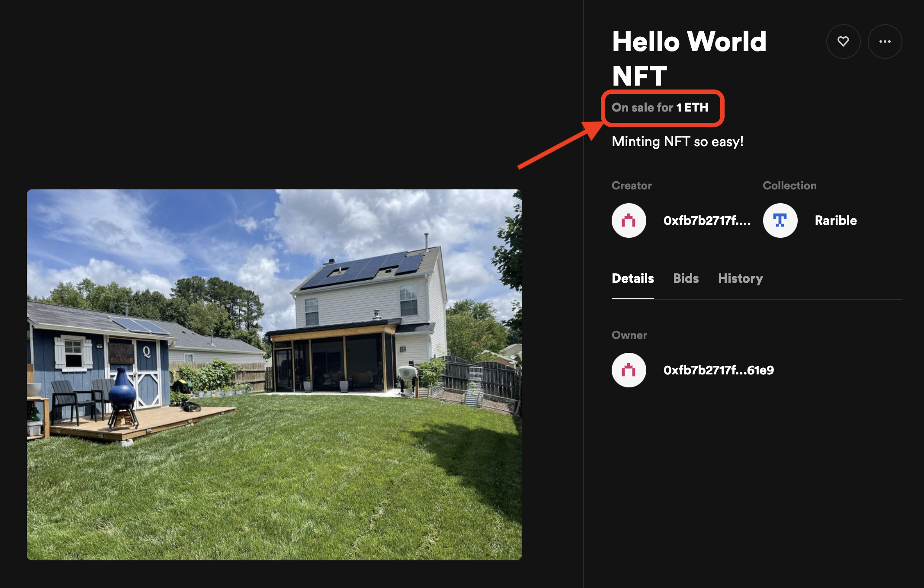The height and width of the screenshot is (588, 924).
Task: Click the creator's avatar icon
Action: (x=629, y=220)
